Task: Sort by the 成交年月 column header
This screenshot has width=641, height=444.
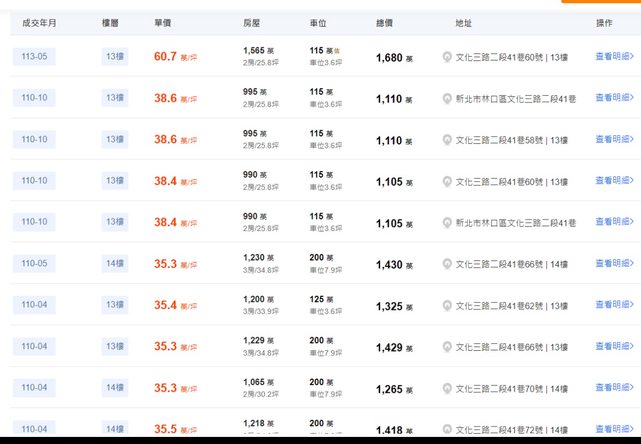Action: [37, 22]
